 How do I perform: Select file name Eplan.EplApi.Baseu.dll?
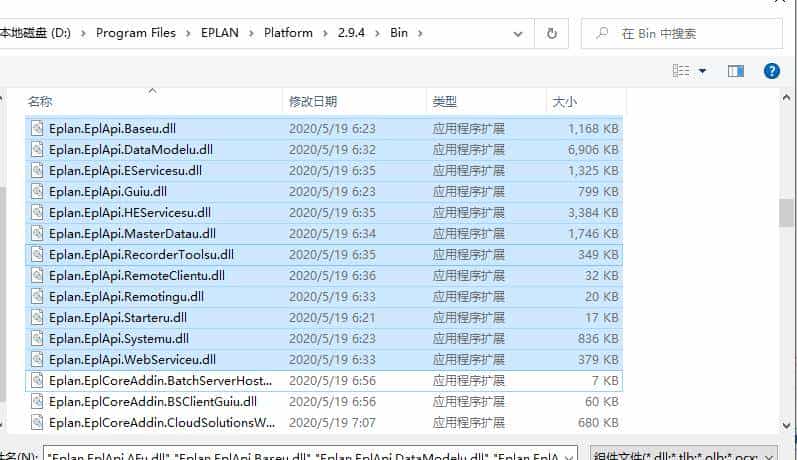[112, 129]
